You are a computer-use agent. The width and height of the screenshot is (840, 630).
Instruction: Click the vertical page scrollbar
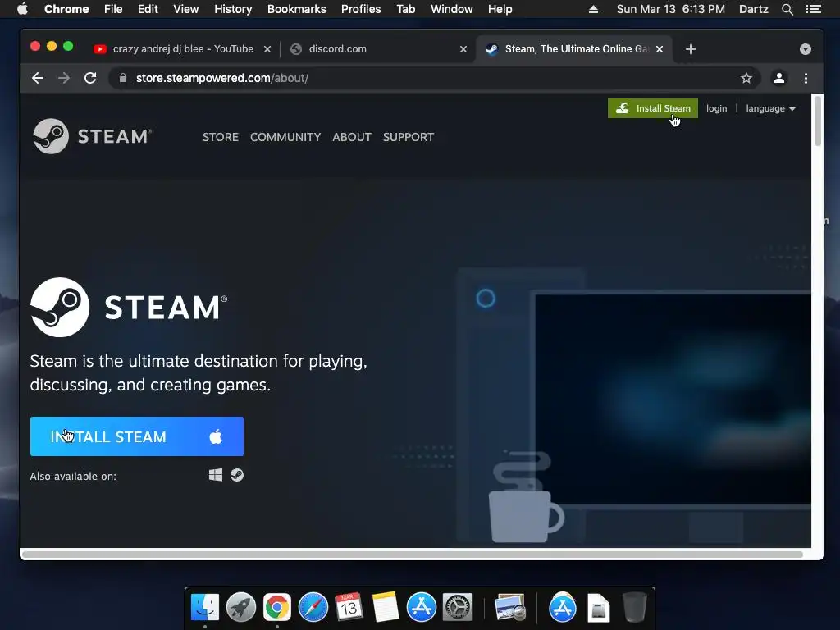pos(818,121)
